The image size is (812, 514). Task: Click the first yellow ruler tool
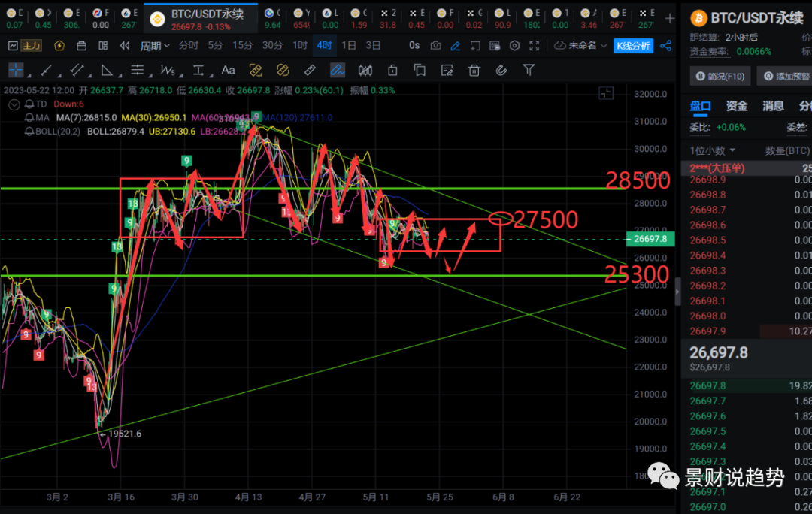click(256, 70)
